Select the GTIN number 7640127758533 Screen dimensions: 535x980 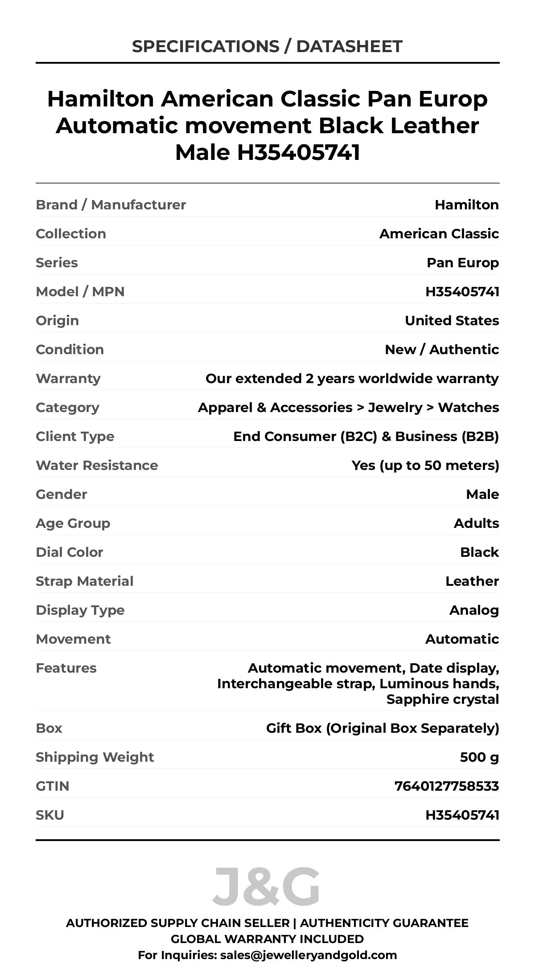(x=447, y=786)
